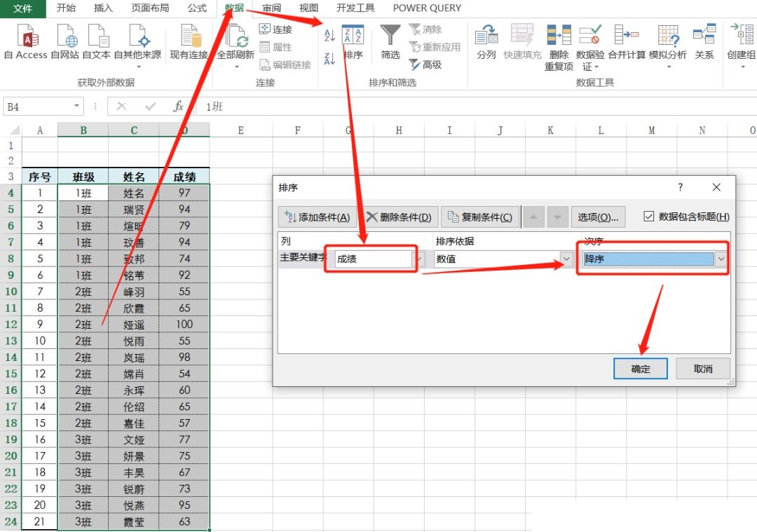757x532 pixels.
Task: Open the 开发工具 tab
Action: (355, 8)
